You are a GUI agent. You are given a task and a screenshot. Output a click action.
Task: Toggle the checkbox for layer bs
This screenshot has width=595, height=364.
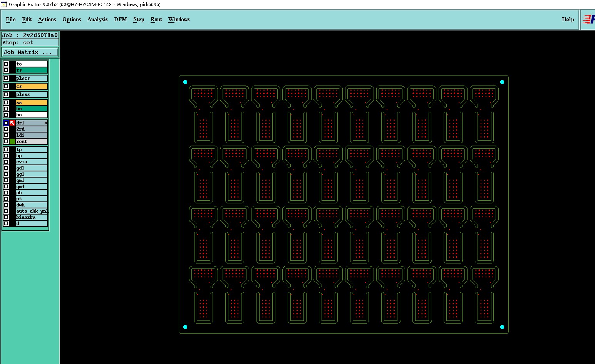(6, 109)
